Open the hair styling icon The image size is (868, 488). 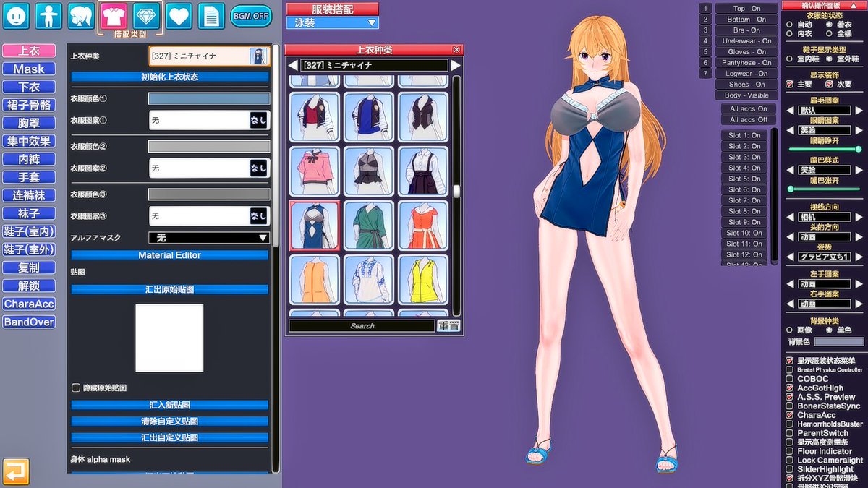[80, 16]
